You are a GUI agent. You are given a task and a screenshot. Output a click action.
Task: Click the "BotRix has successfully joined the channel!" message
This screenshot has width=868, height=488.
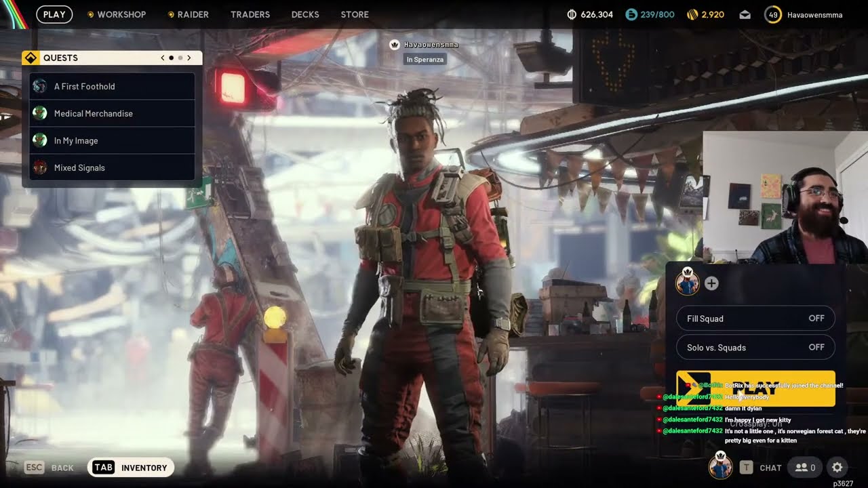(x=784, y=385)
